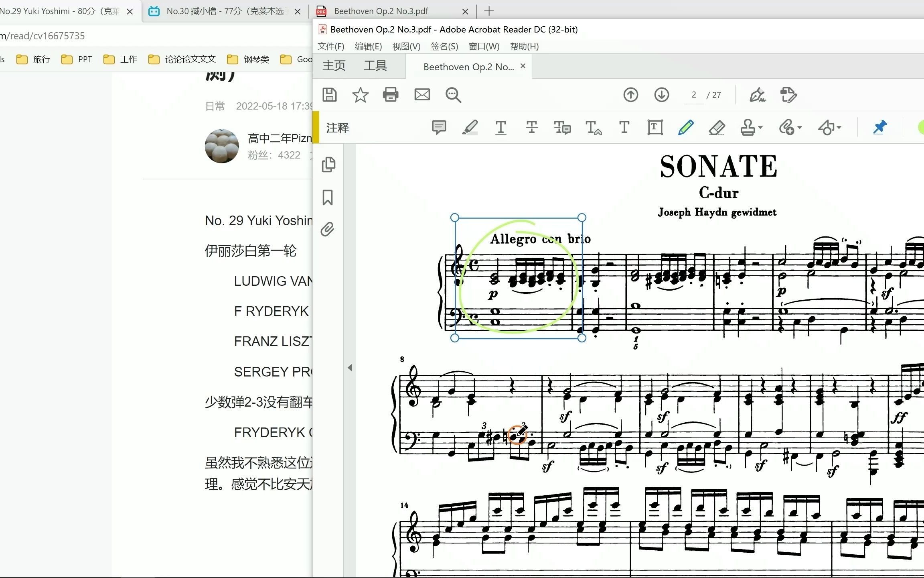
Task: Pin the comment tool with pushpin
Action: click(879, 128)
